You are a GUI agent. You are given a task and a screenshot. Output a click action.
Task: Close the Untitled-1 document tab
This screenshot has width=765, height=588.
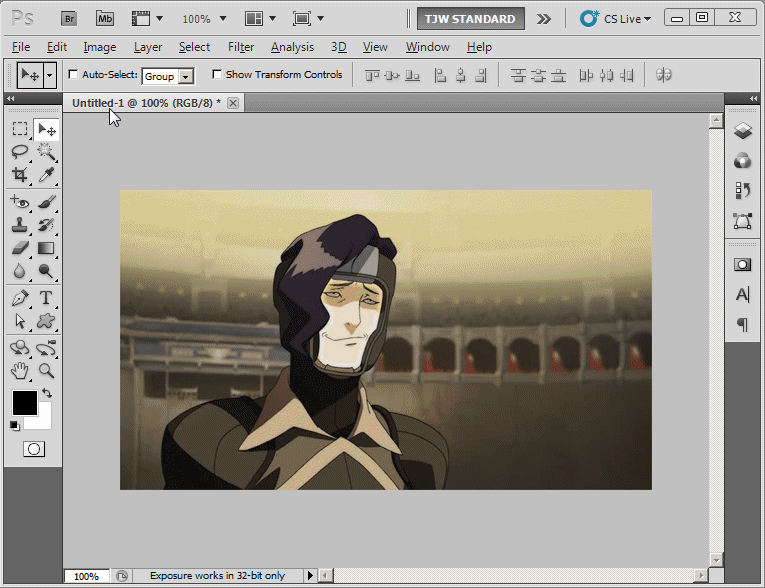tap(233, 103)
